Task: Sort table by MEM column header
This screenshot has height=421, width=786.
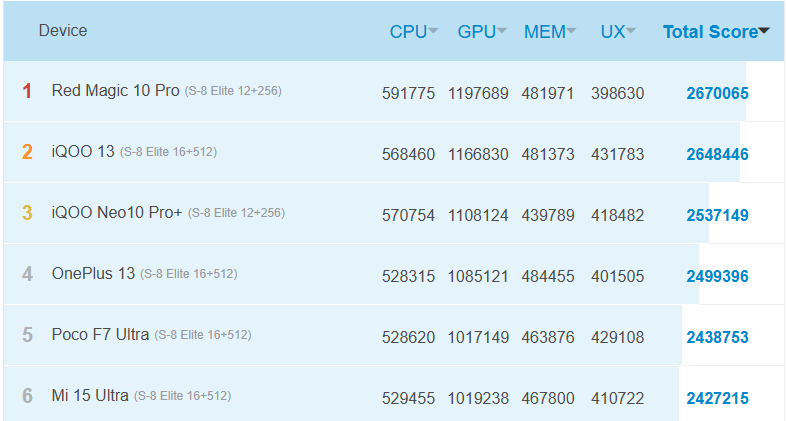Action: 550,32
